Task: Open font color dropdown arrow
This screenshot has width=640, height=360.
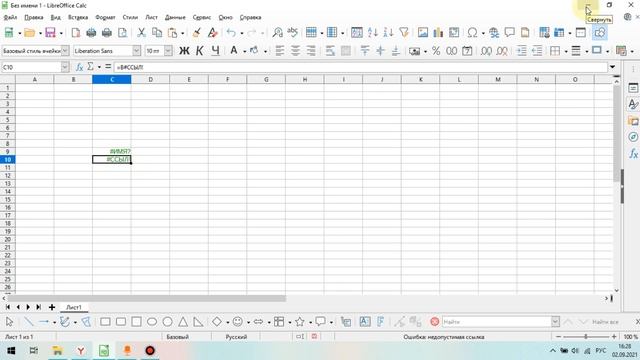Action: coord(244,51)
